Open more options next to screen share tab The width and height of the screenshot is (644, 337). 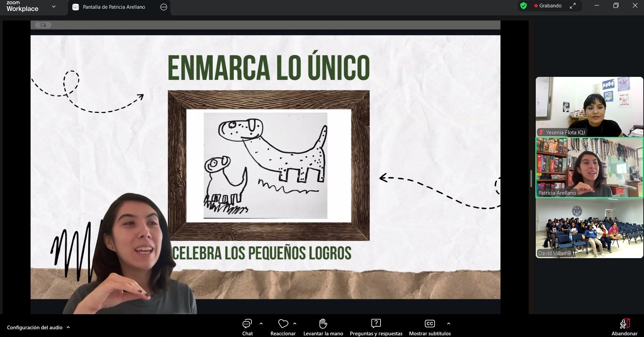[x=164, y=7]
